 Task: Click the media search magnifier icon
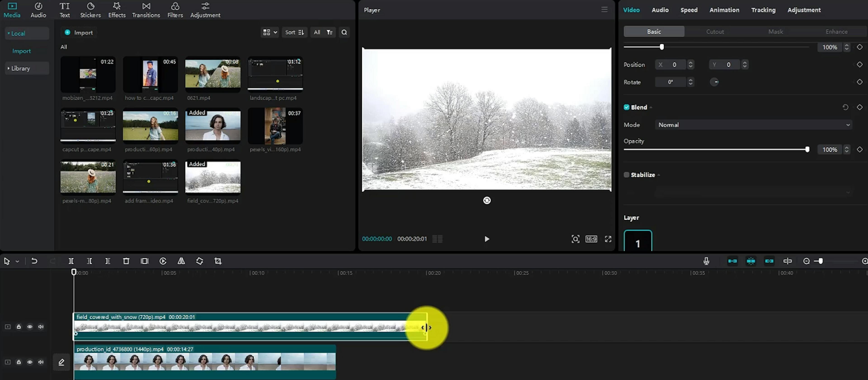tap(344, 32)
